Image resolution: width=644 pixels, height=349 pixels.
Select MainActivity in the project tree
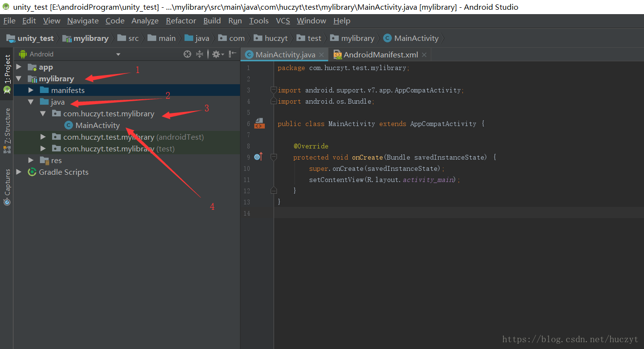(97, 126)
